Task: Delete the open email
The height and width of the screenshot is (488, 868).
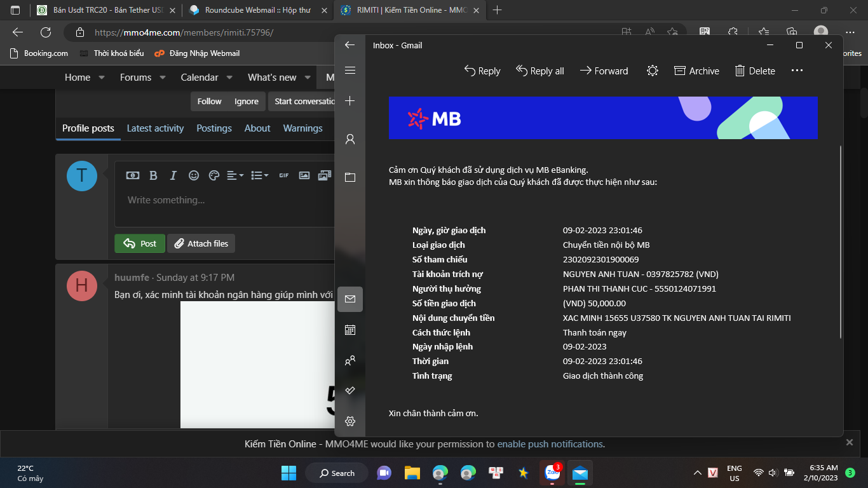Action: pyautogui.click(x=755, y=71)
